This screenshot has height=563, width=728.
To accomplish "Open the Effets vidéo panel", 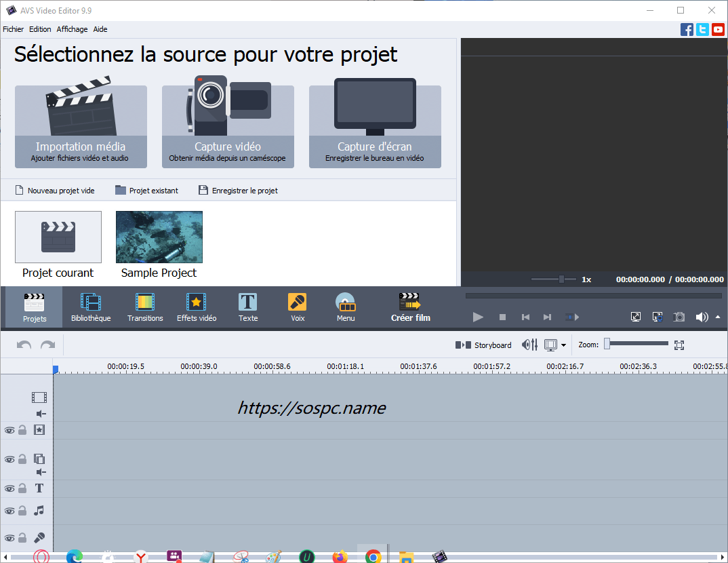I will click(197, 307).
